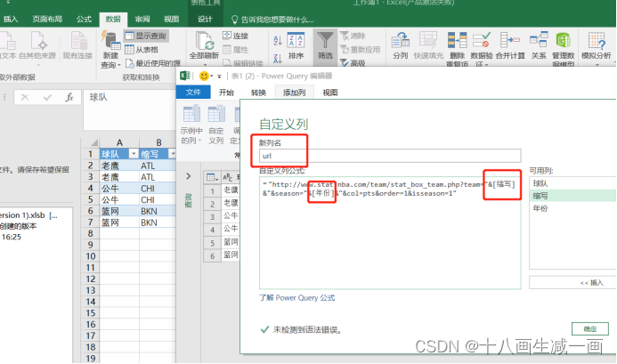
Task: Open the 文件 tab in Power Query
Action: [x=193, y=92]
